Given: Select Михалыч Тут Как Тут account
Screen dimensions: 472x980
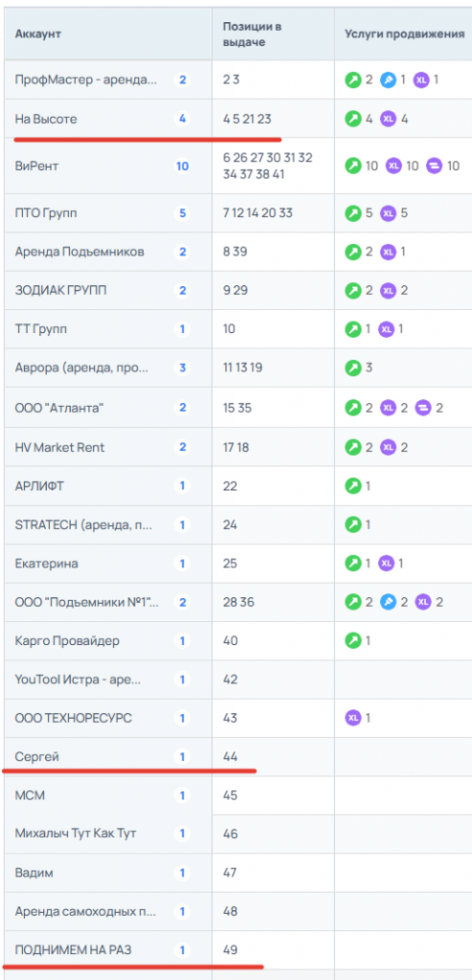Looking at the screenshot, I should 76,834.
